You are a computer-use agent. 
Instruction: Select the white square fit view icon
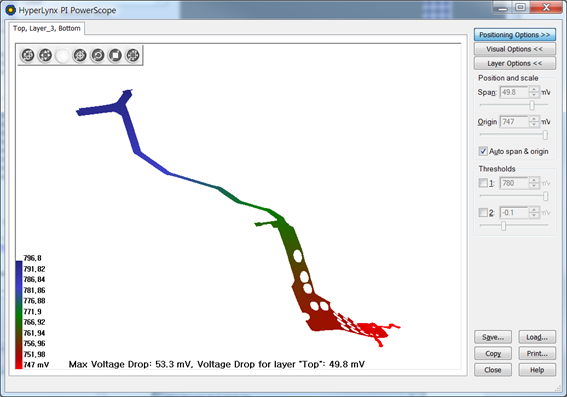pos(115,55)
